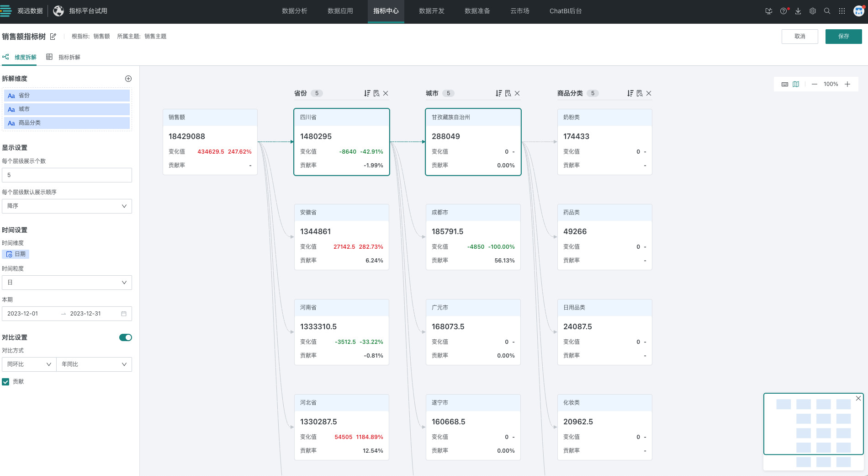Sort the 省份 column
The width and height of the screenshot is (868, 476).
[367, 93]
